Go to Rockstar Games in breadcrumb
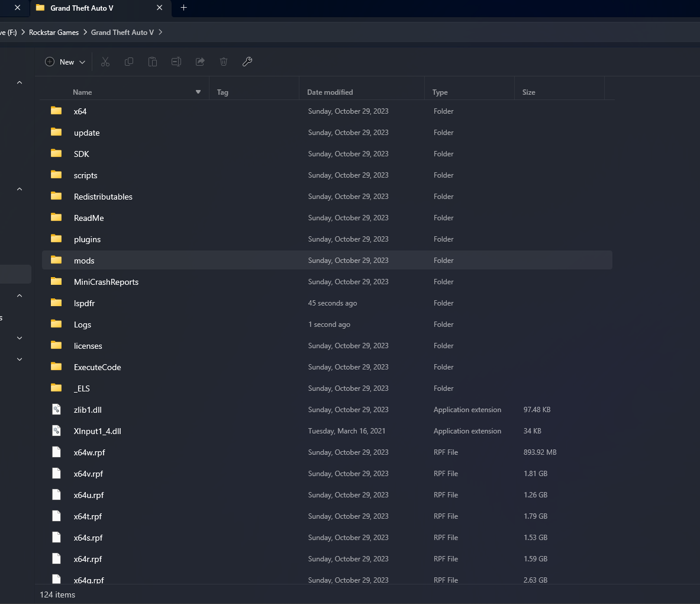 coord(54,32)
